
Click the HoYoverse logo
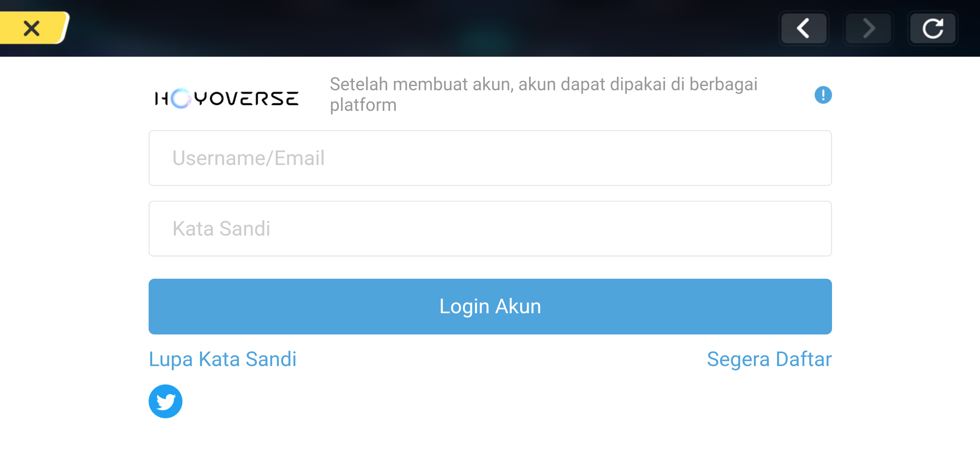coord(227,99)
